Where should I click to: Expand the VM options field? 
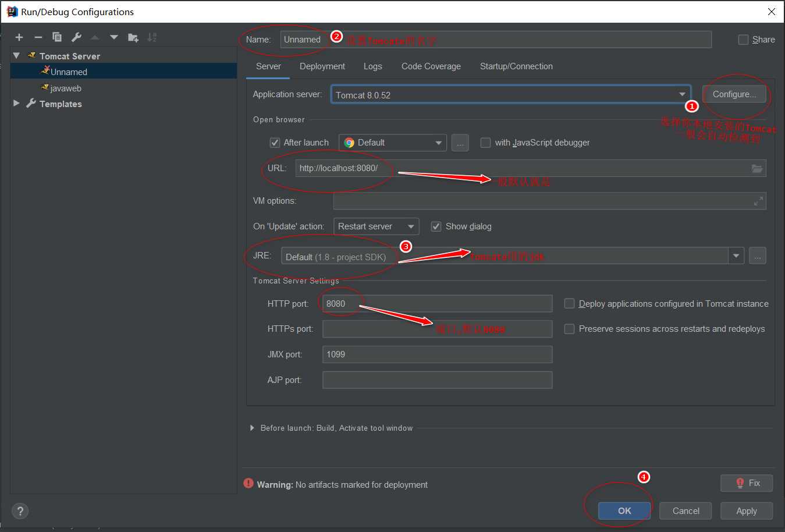pos(758,201)
